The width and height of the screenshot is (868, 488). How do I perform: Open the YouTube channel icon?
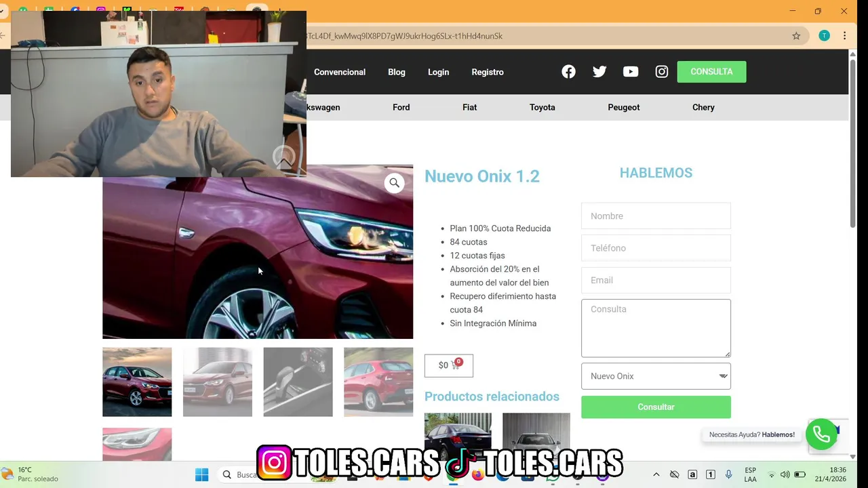pos(631,72)
